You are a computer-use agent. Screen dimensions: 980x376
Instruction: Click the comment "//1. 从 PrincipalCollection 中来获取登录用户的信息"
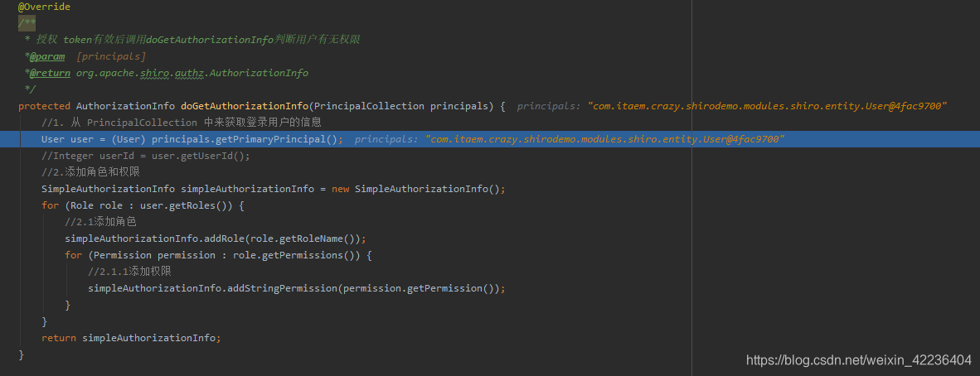tap(182, 123)
